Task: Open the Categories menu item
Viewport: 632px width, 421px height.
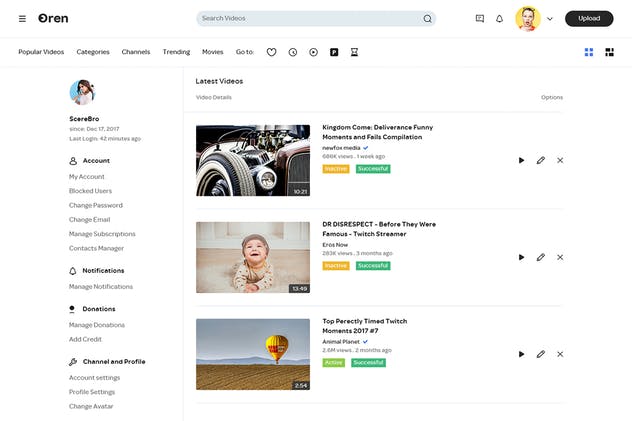Action: [x=93, y=52]
